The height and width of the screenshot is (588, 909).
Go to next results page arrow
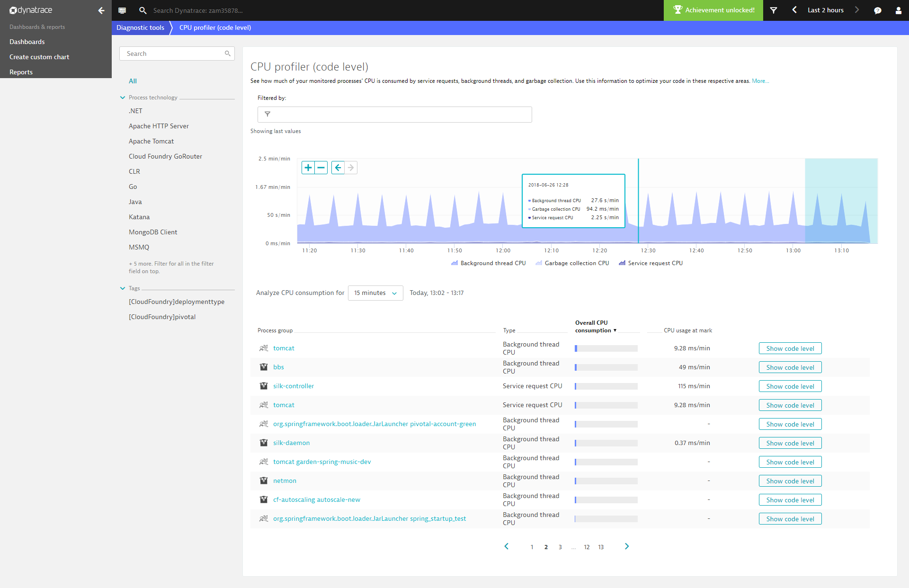(x=627, y=546)
